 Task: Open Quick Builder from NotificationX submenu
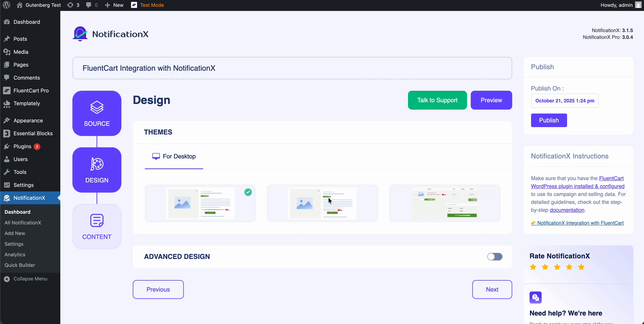(x=20, y=265)
